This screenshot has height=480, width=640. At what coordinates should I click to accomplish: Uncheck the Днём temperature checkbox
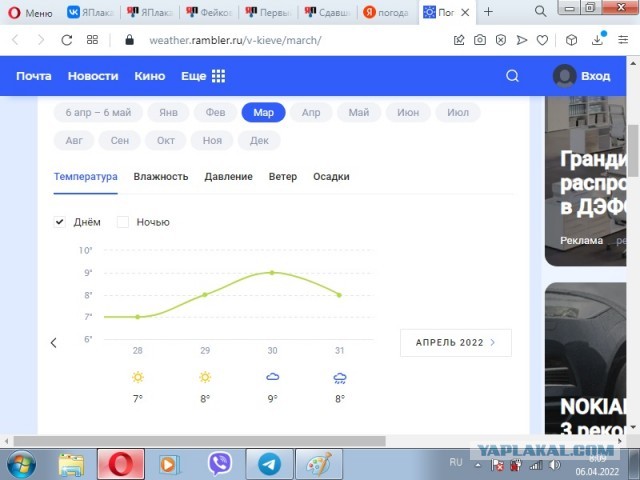point(60,222)
